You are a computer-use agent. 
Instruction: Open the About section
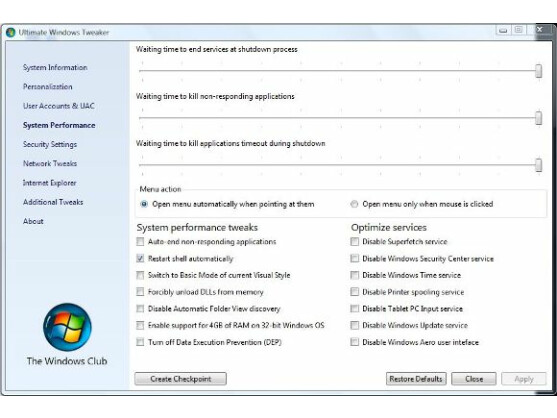pyautogui.click(x=33, y=221)
